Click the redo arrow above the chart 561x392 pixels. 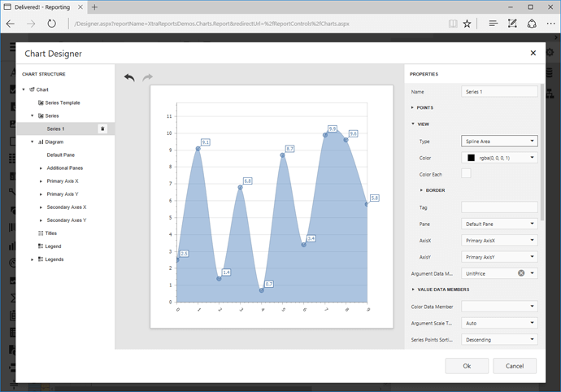pyautogui.click(x=147, y=77)
